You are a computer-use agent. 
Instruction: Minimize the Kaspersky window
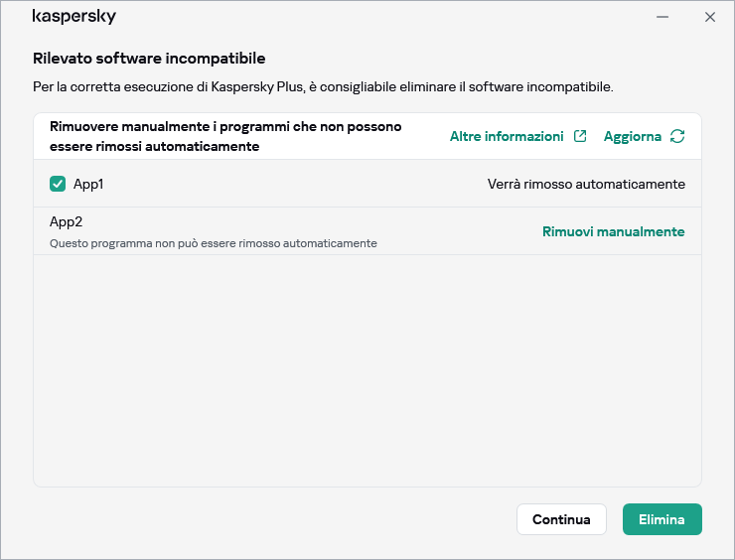pos(662,17)
